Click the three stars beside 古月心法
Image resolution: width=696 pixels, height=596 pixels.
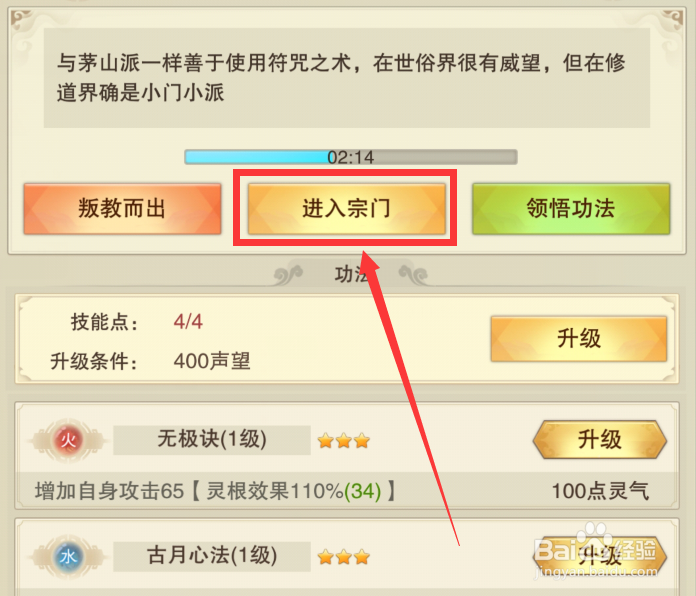tap(344, 557)
